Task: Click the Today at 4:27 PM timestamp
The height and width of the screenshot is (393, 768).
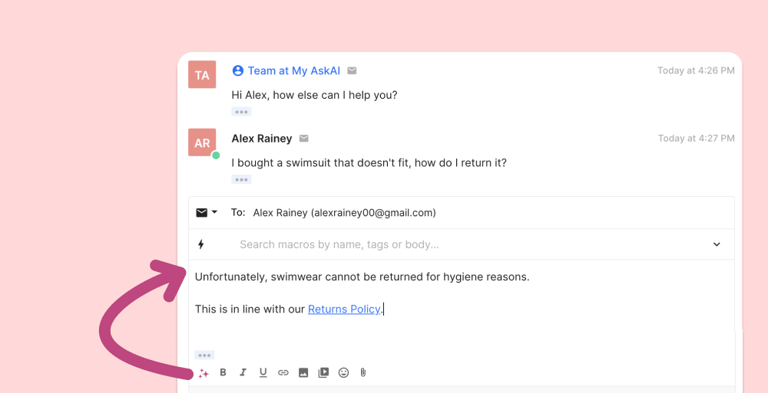Action: (696, 138)
